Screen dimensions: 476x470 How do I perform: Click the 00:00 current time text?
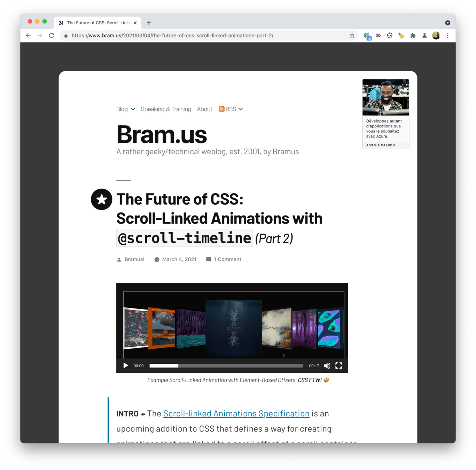pos(139,366)
